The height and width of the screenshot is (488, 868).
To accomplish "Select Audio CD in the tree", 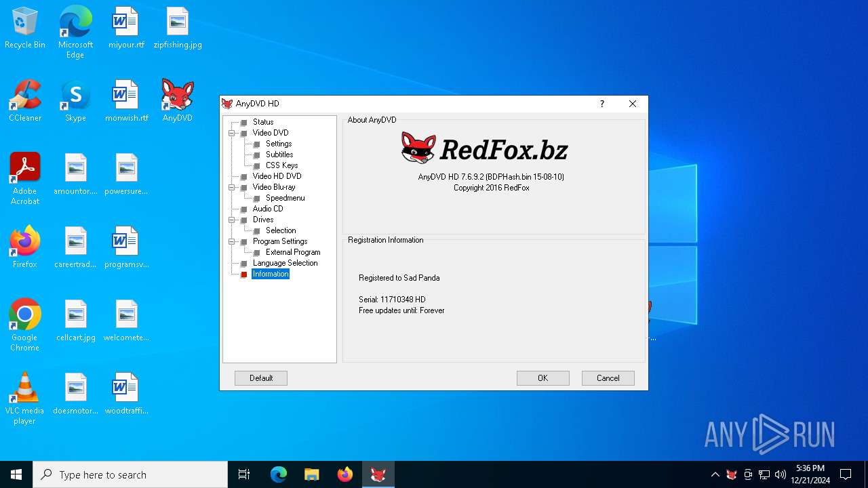I will click(268, 209).
